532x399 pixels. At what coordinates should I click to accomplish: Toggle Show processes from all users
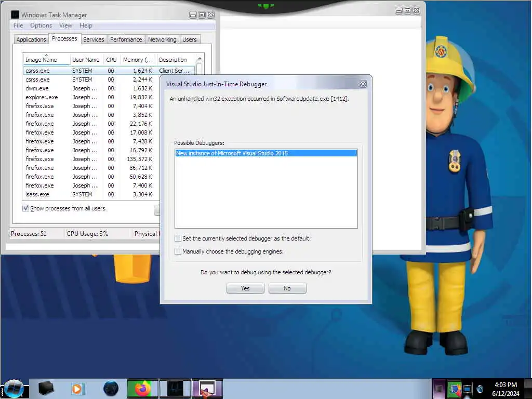[26, 208]
